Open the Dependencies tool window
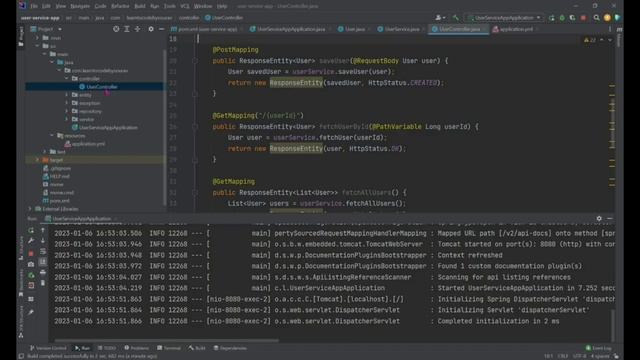The height and width of the screenshot is (360, 640). coord(230,348)
